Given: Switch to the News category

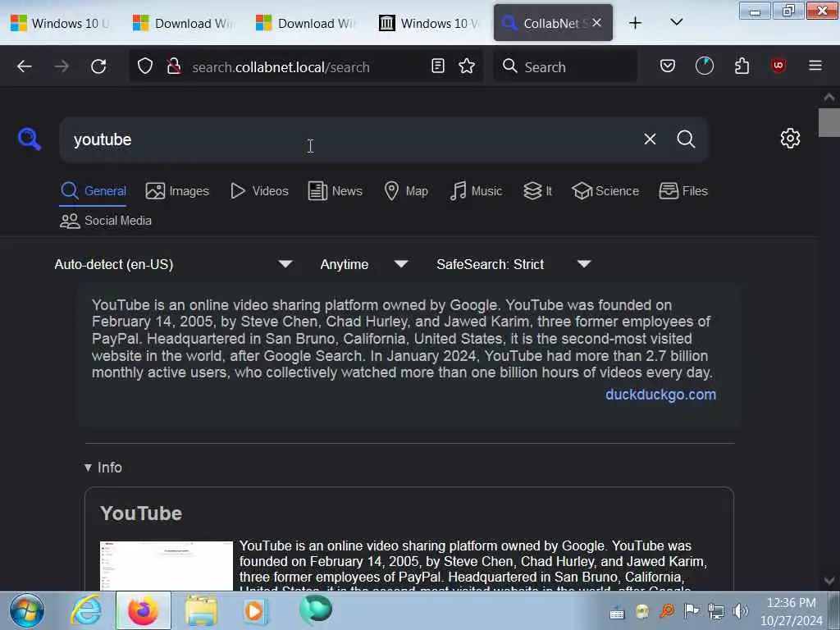Looking at the screenshot, I should point(336,191).
